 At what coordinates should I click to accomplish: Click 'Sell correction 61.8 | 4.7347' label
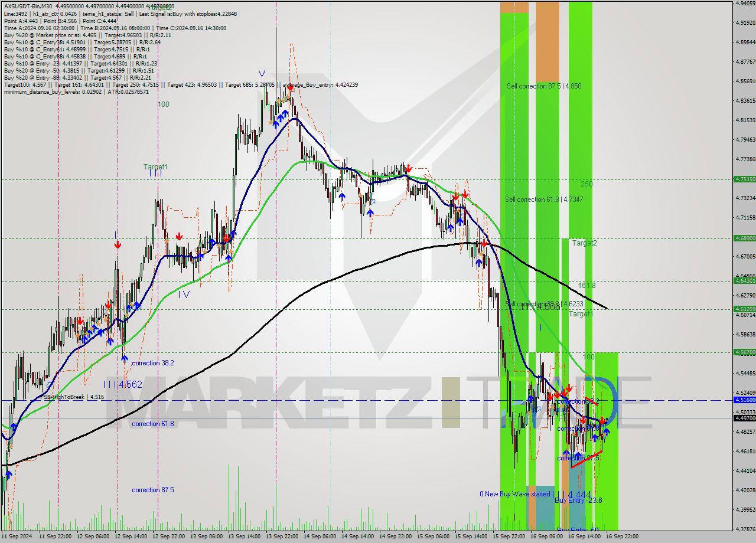[544, 199]
